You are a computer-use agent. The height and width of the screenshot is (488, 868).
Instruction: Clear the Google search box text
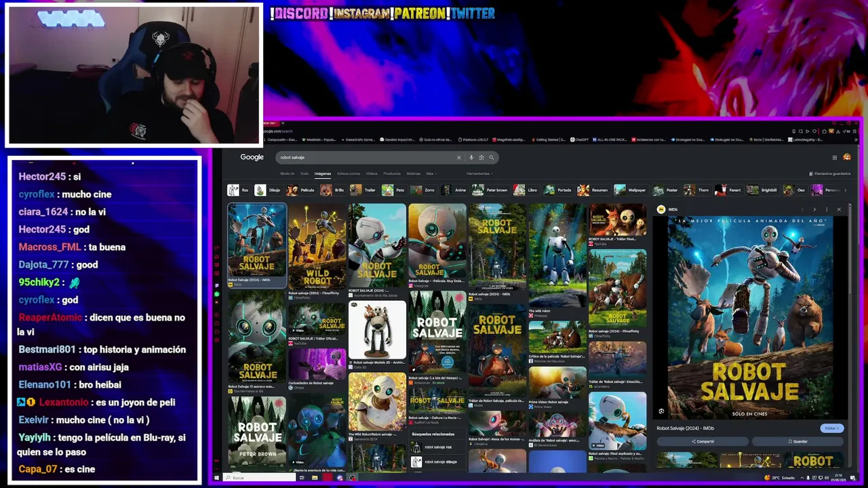(x=458, y=157)
